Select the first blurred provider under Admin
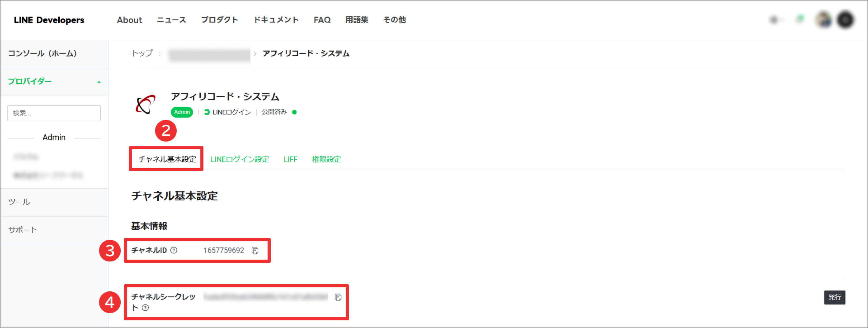Viewport: 868px width, 328px height. pos(26,157)
